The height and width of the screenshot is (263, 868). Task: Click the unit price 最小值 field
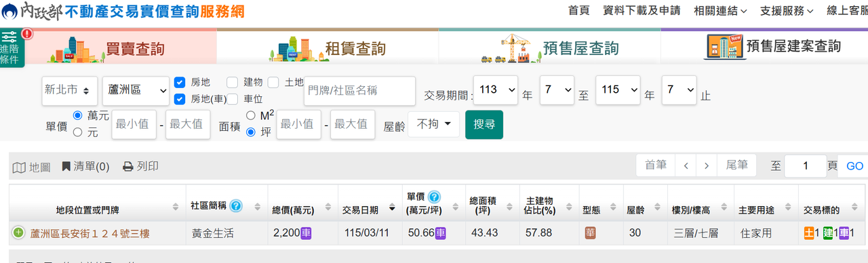pyautogui.click(x=134, y=124)
